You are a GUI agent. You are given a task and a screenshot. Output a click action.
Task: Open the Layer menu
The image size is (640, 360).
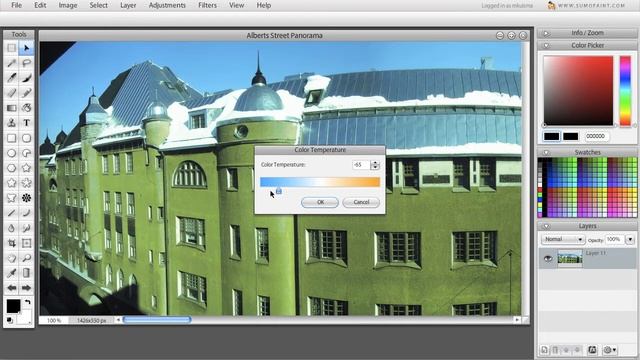click(x=128, y=5)
